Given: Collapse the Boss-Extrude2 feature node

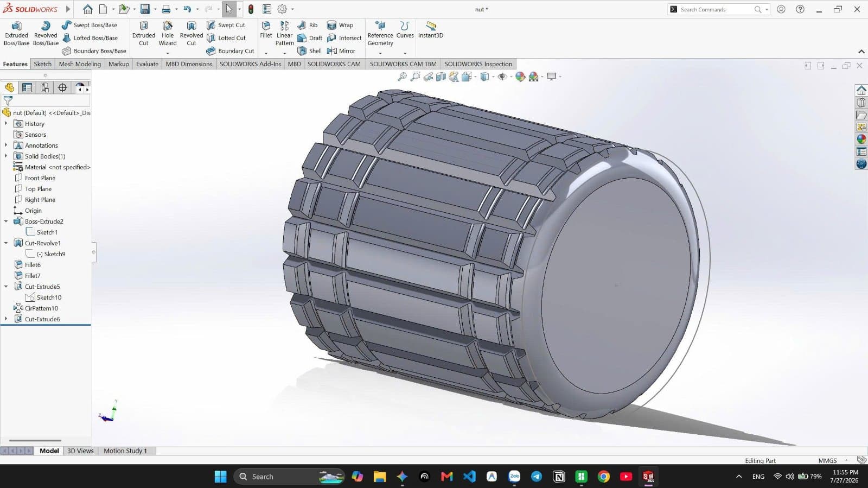Looking at the screenshot, I should 6,221.
